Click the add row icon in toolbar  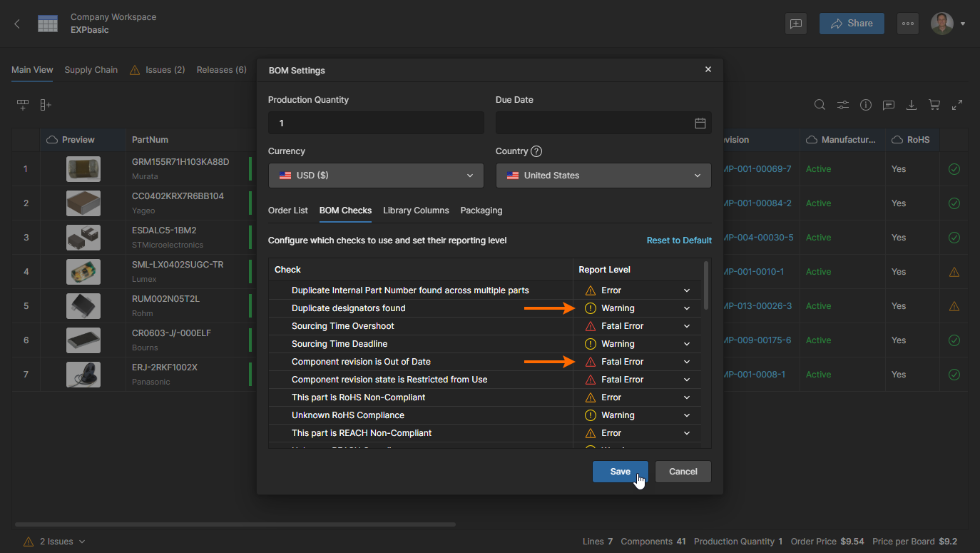23,105
